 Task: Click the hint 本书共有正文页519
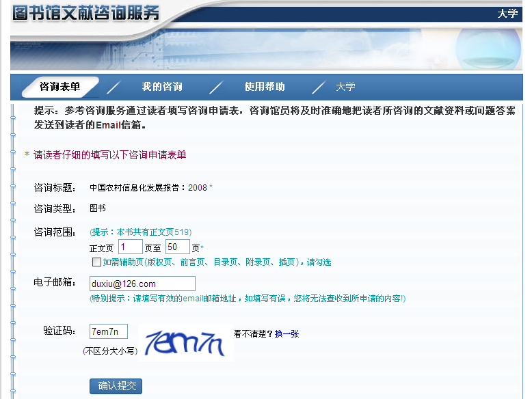141,232
